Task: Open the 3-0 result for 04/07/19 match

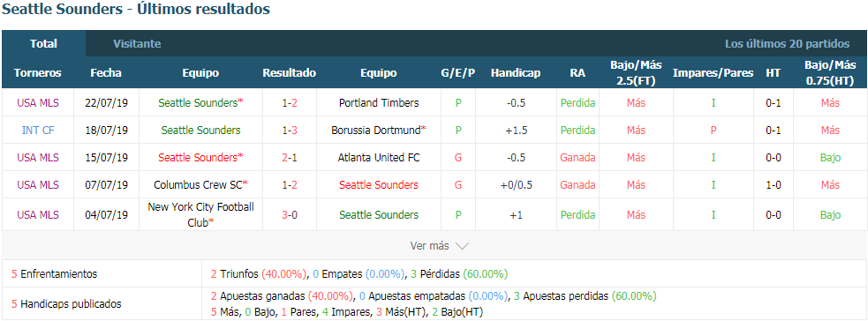Action: [x=289, y=214]
